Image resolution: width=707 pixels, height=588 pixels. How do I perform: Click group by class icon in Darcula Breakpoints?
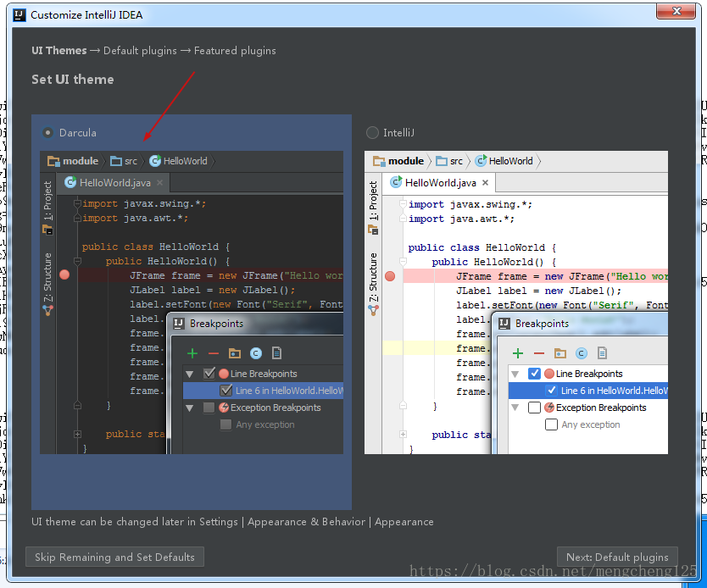[256, 353]
